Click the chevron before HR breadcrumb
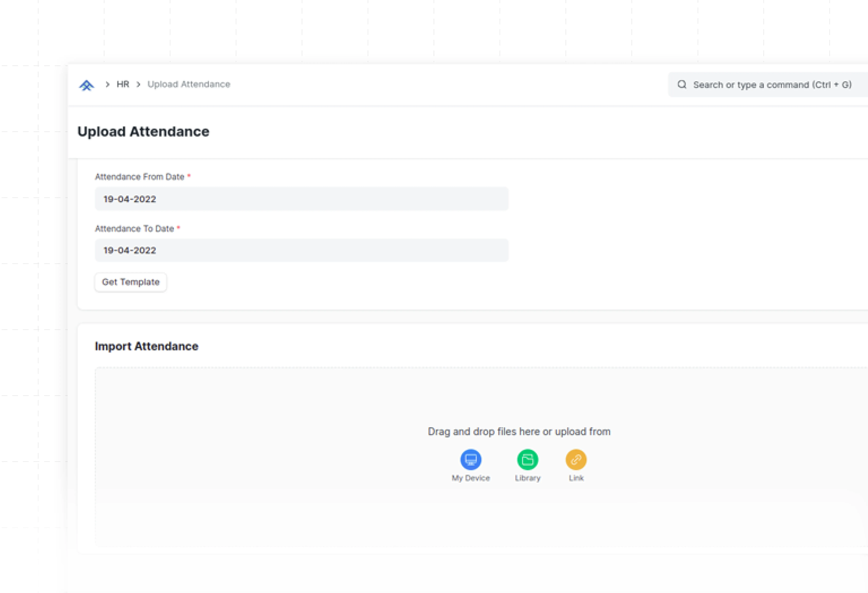This screenshot has height=593, width=868. pos(108,84)
